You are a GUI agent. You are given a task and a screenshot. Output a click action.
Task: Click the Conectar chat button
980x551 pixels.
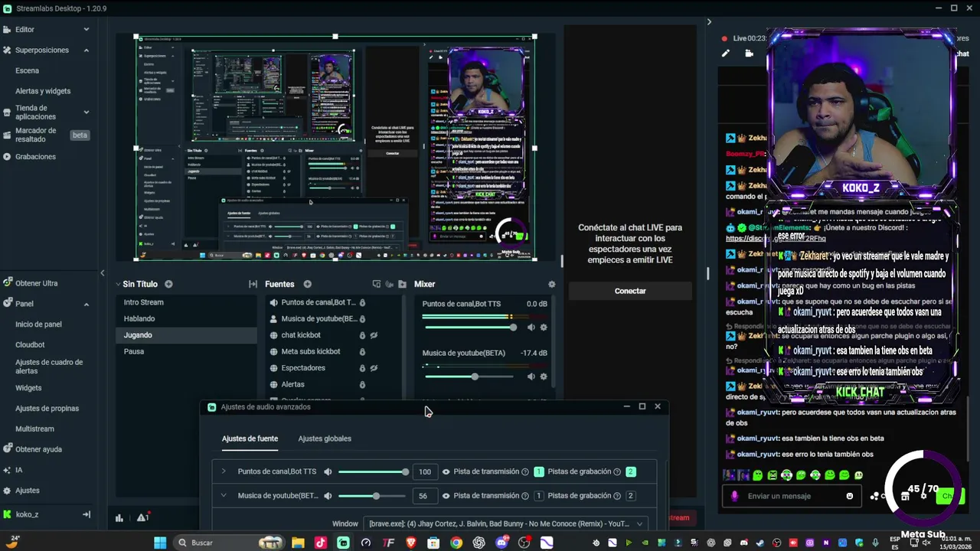[x=630, y=291]
